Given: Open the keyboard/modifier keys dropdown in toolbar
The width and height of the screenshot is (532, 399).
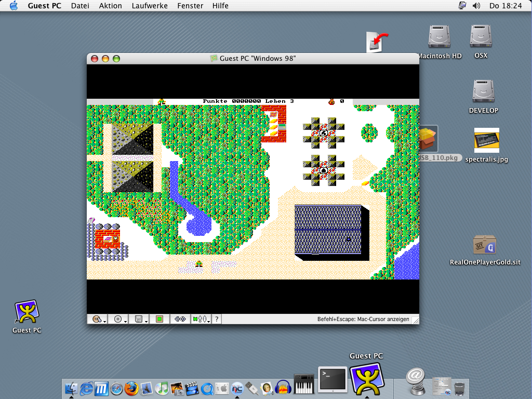Looking at the screenshot, I should pos(201,320).
